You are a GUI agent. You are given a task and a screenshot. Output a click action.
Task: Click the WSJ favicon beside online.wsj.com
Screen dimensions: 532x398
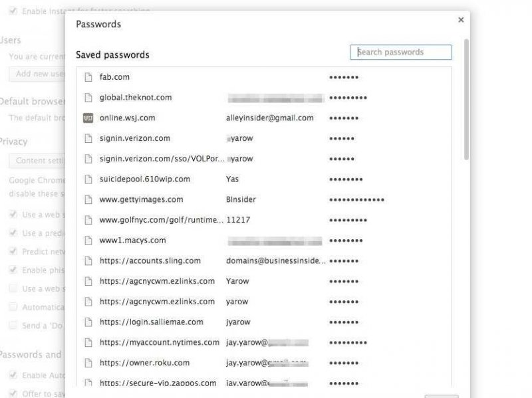88,118
